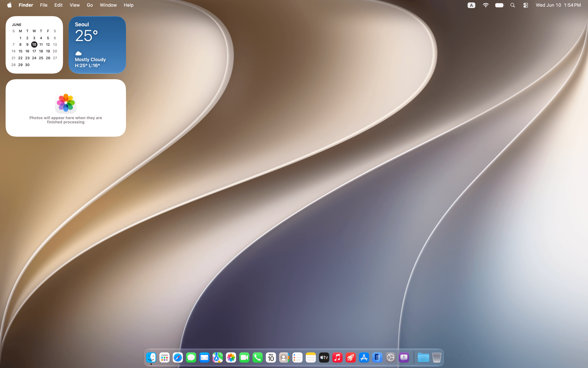Image resolution: width=588 pixels, height=368 pixels.
Task: Open Notes app in Dock
Action: click(311, 357)
